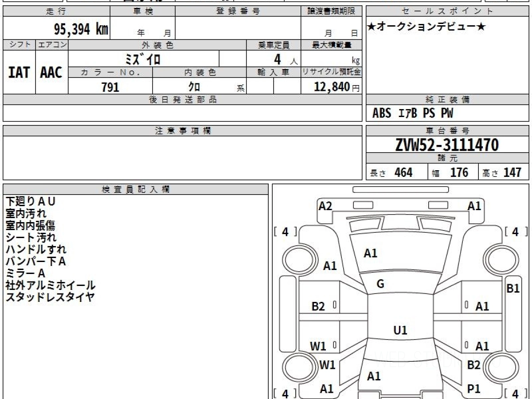Click the B1 mark on the side sill
The height and width of the screenshot is (399, 532).
coord(513,288)
